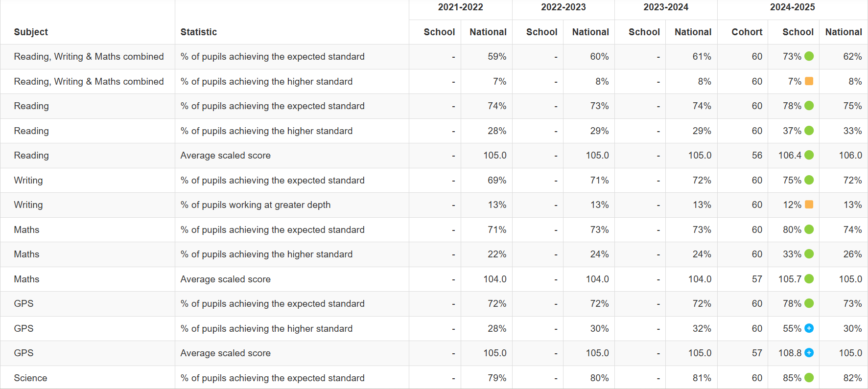
Task: Click the Statistic column header
Action: (198, 32)
